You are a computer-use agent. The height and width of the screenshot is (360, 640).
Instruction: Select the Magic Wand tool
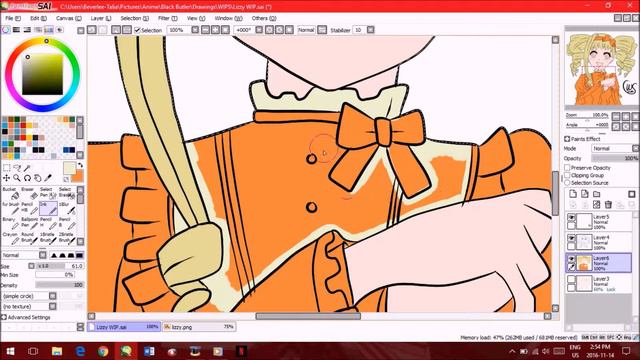[x=27, y=168]
